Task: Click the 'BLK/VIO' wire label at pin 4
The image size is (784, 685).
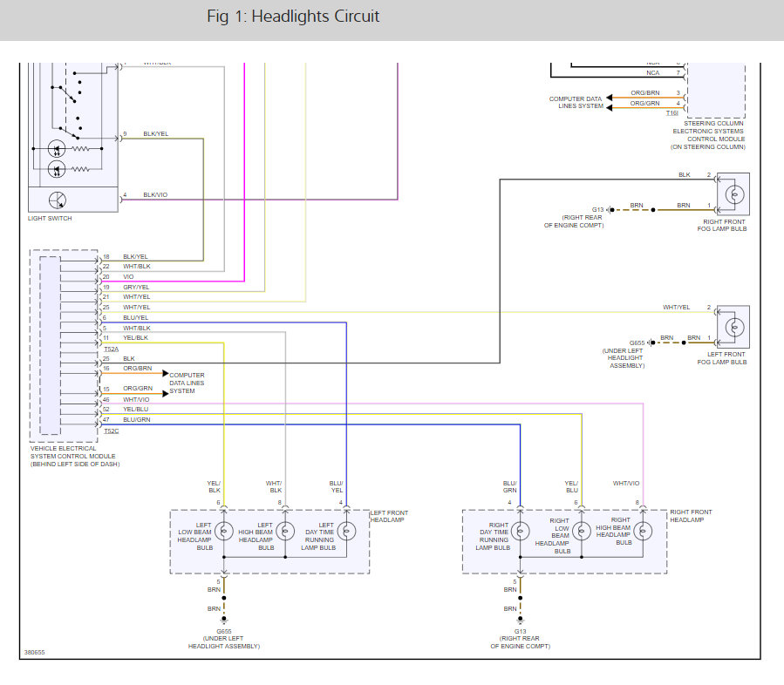Action: [x=155, y=195]
